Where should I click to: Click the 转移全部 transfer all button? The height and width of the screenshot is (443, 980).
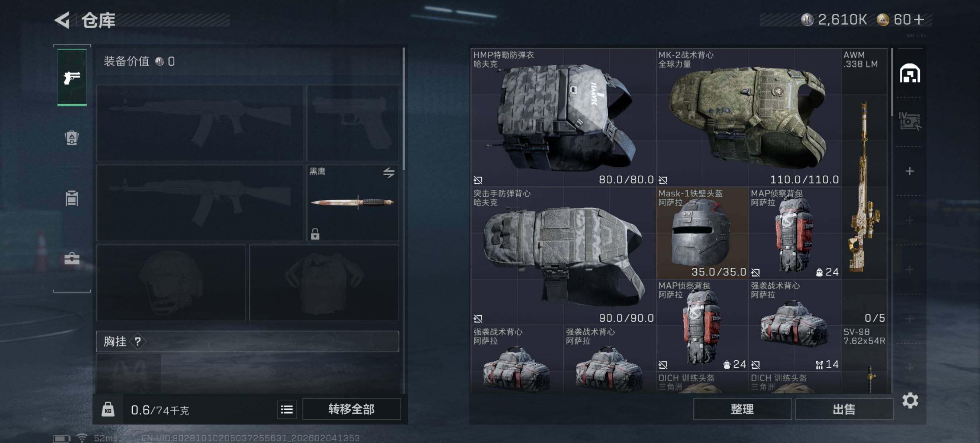pos(351,409)
